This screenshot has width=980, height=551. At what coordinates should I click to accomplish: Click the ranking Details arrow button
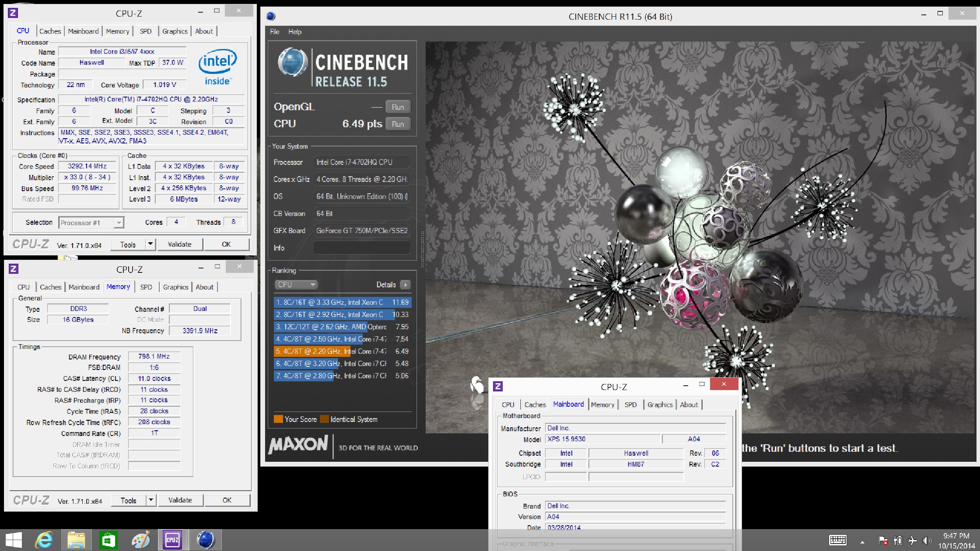pos(406,285)
